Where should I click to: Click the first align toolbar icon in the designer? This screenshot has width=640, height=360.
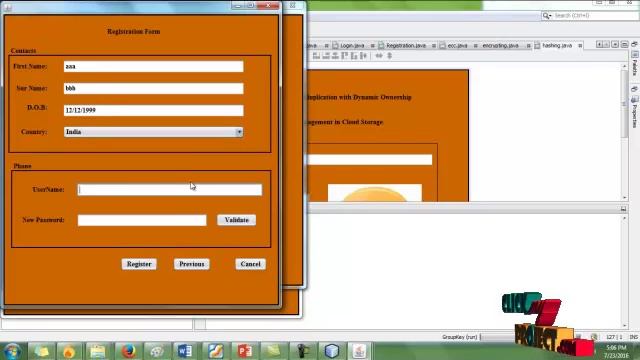pos(316,56)
